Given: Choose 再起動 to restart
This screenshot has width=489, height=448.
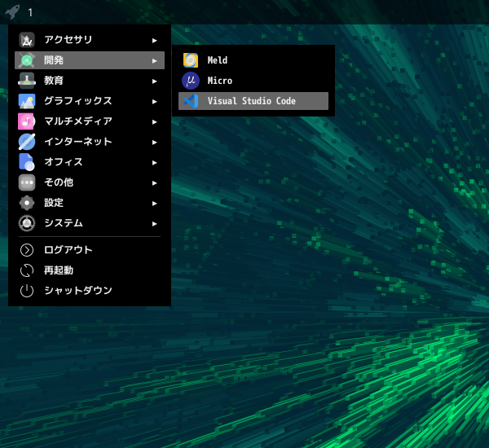Looking at the screenshot, I should pos(90,270).
